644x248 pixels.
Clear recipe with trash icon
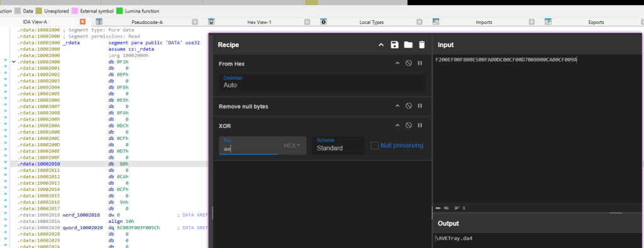point(422,45)
